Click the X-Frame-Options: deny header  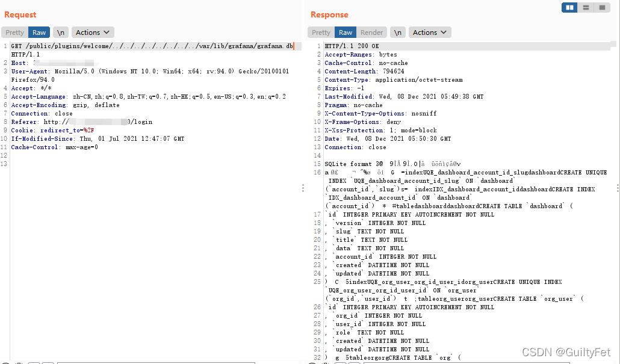click(362, 122)
